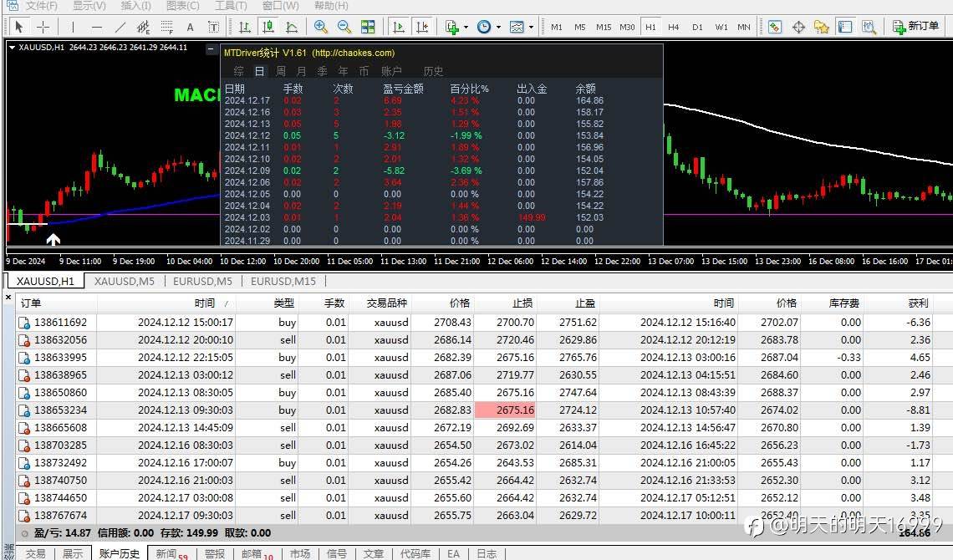Switch chart to line chart mode
This screenshot has height=560, width=953.
coord(292,27)
